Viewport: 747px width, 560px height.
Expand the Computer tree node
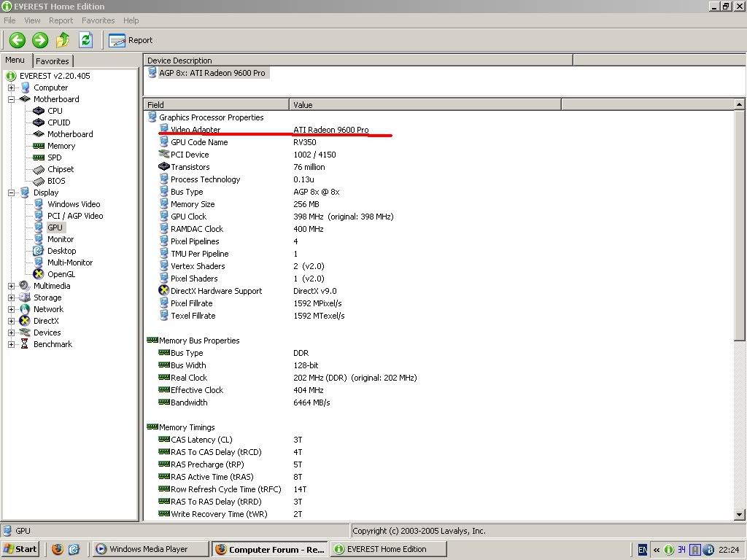pyautogui.click(x=12, y=87)
